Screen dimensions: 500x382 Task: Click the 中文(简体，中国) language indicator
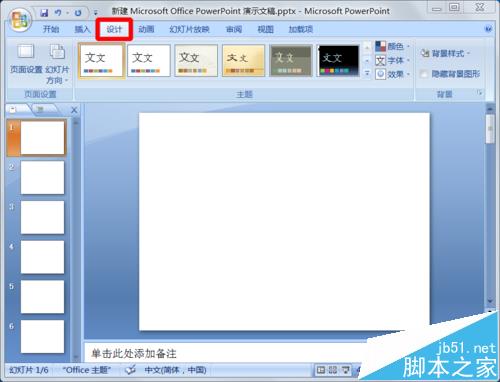tap(175, 370)
